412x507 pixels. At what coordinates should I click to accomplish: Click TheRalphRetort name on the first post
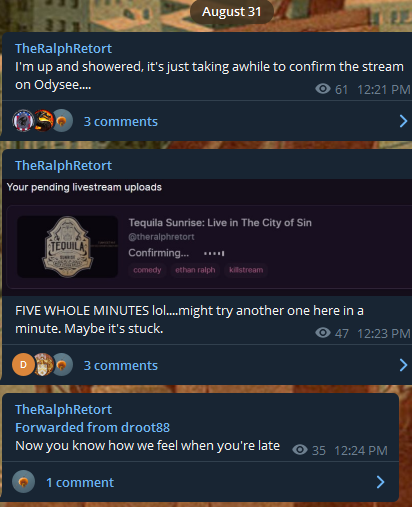coord(63,49)
